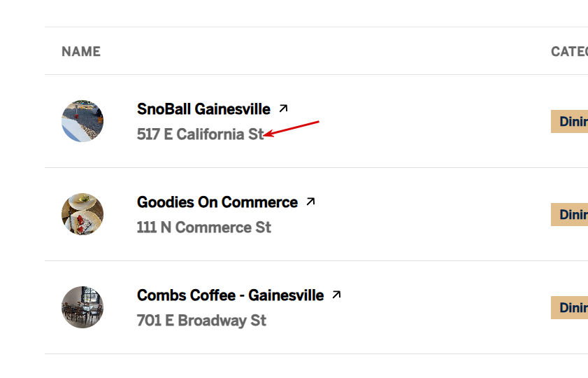Select the Combs Coffee circular thumbnail image

(x=83, y=307)
